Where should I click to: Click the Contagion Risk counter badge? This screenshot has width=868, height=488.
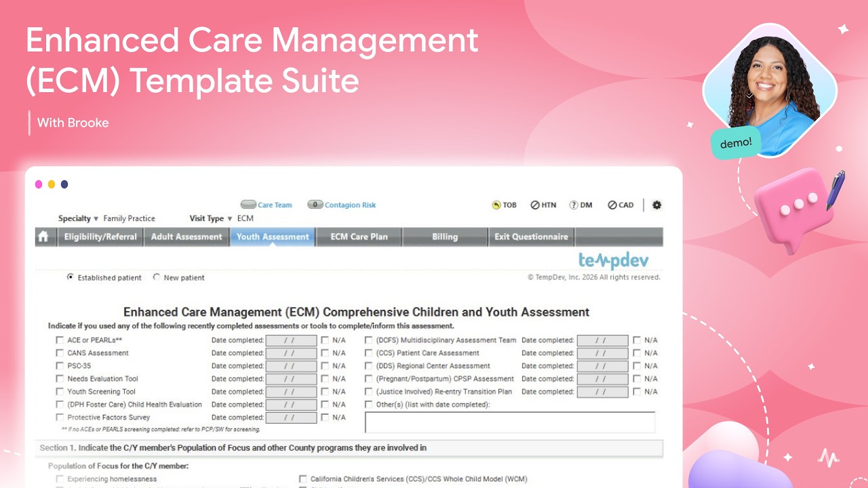click(315, 205)
